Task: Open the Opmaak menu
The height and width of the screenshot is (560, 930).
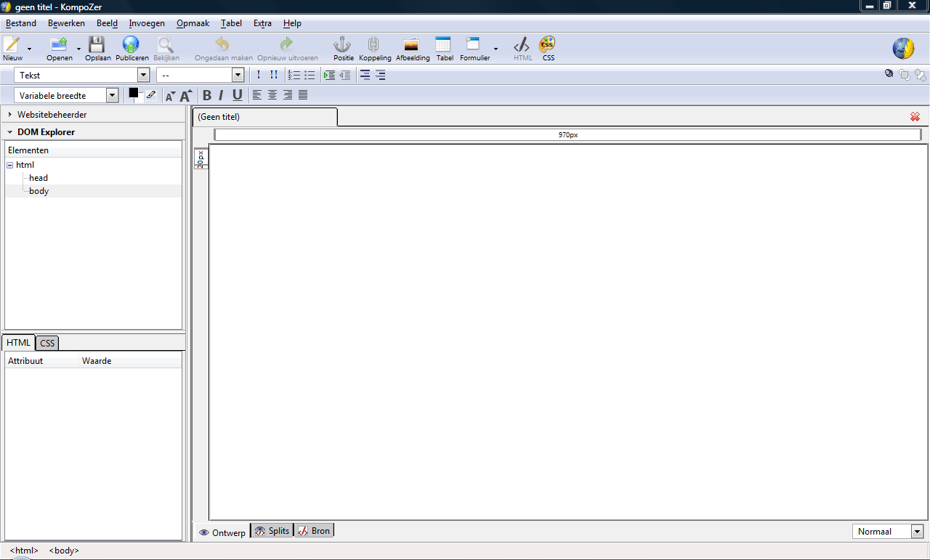Action: (193, 23)
